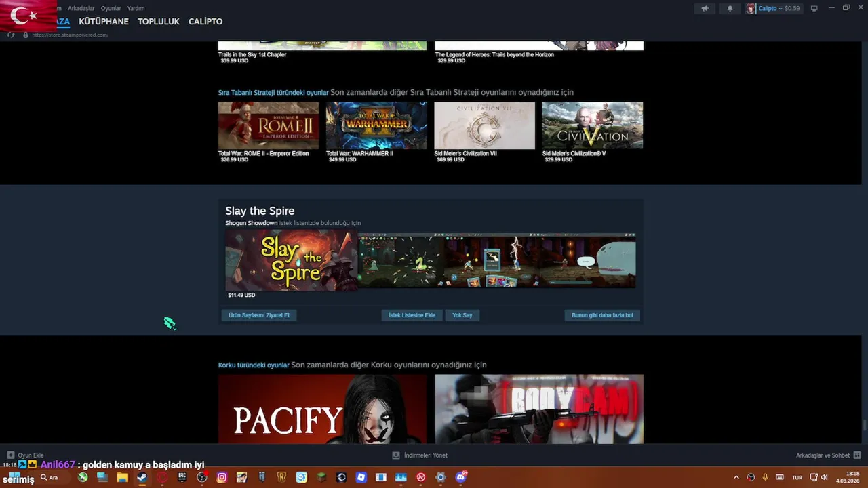View Slay the Spire card battle screenshot
This screenshot has height=488, width=868.
[x=493, y=261]
